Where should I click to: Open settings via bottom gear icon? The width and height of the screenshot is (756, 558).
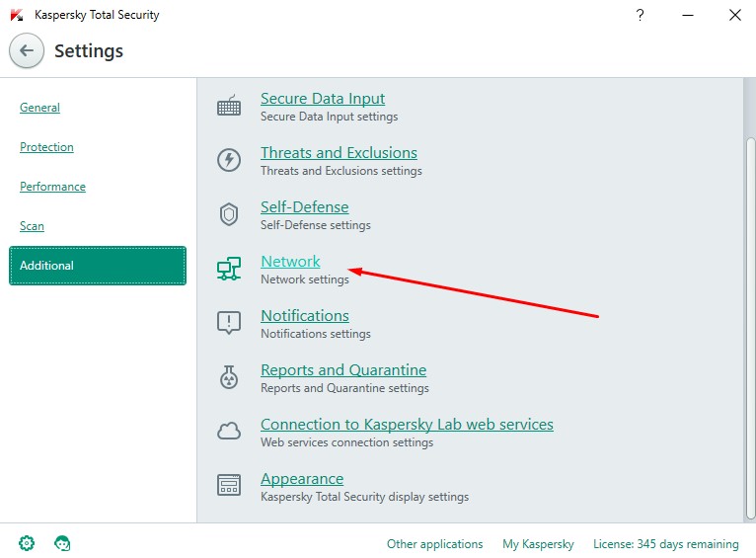click(x=27, y=543)
